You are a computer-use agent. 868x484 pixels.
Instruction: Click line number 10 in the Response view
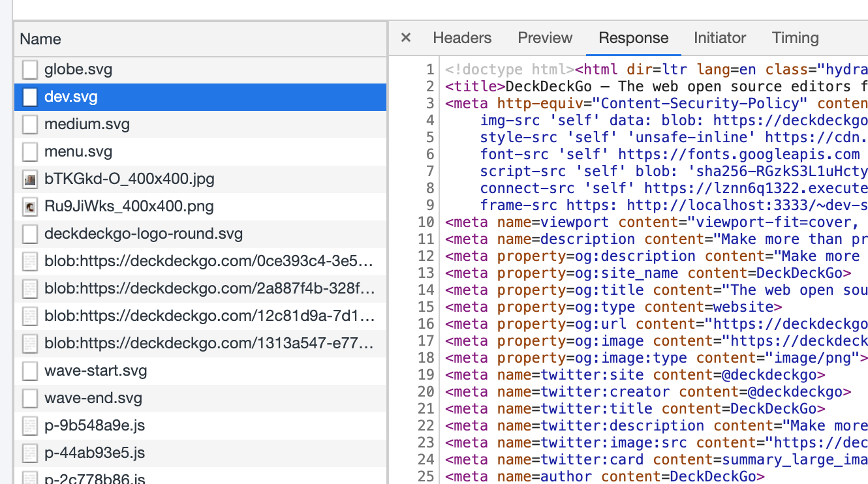[426, 222]
